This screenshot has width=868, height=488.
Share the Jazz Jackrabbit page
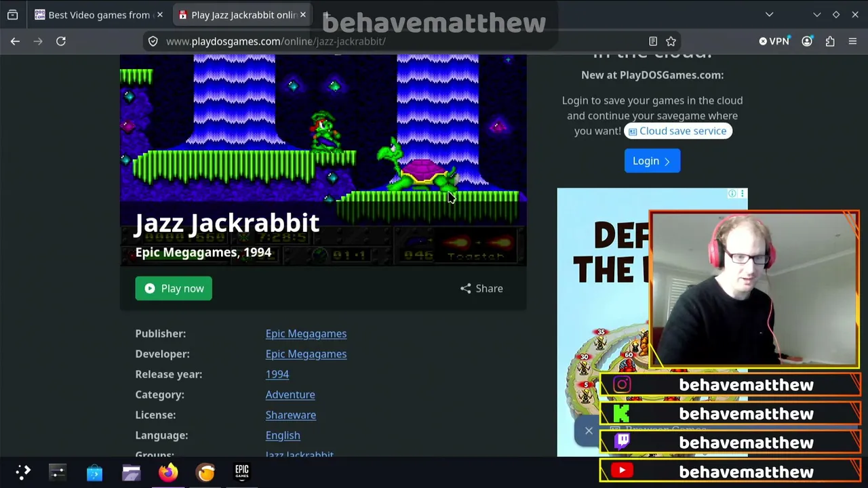481,289
